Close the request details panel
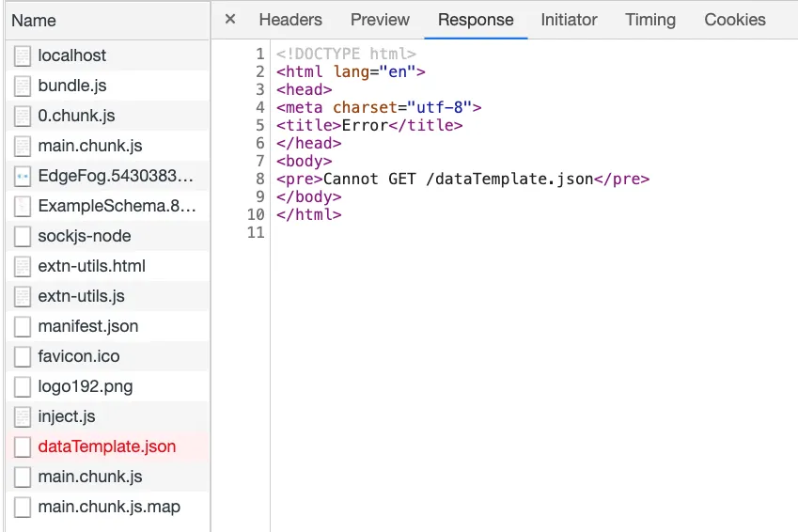The height and width of the screenshot is (532, 798). [x=230, y=20]
